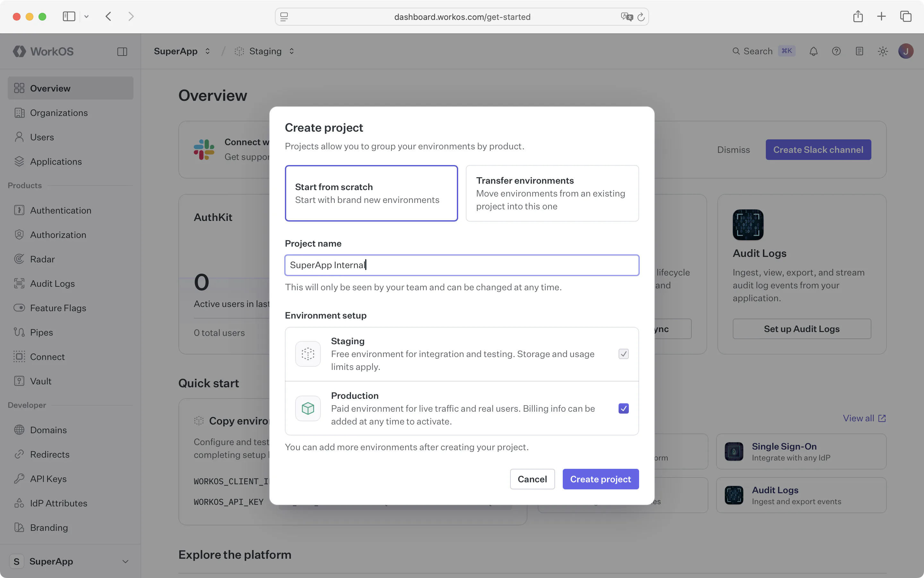Open the help question mark icon
Screen dimensions: 924x578
coord(836,51)
